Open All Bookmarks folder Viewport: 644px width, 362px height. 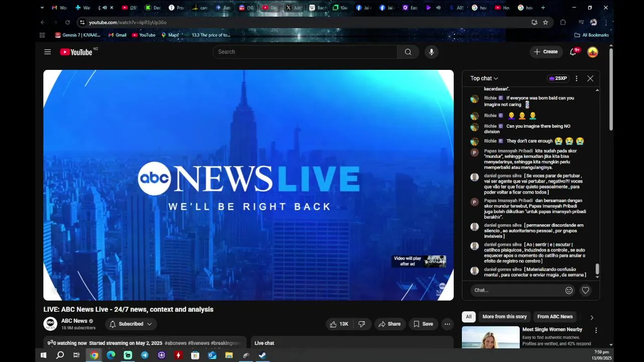592,35
